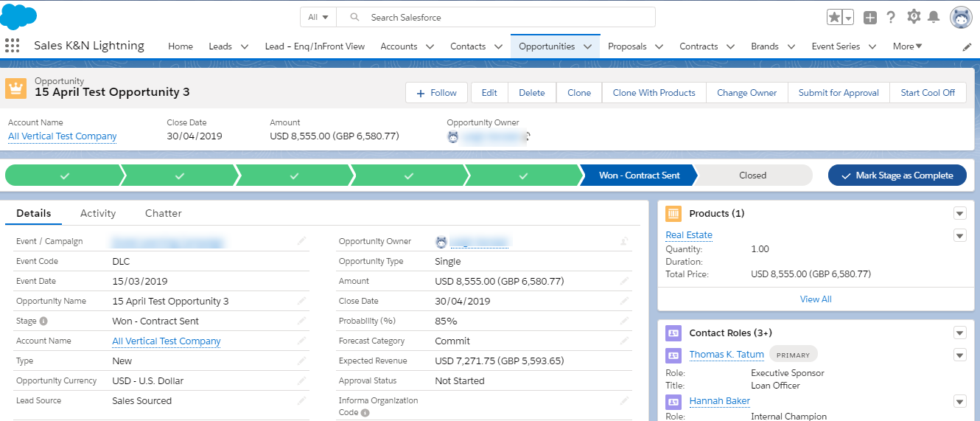Open Thomas K. Tatum row actions menu
980x421 pixels.
(x=959, y=355)
